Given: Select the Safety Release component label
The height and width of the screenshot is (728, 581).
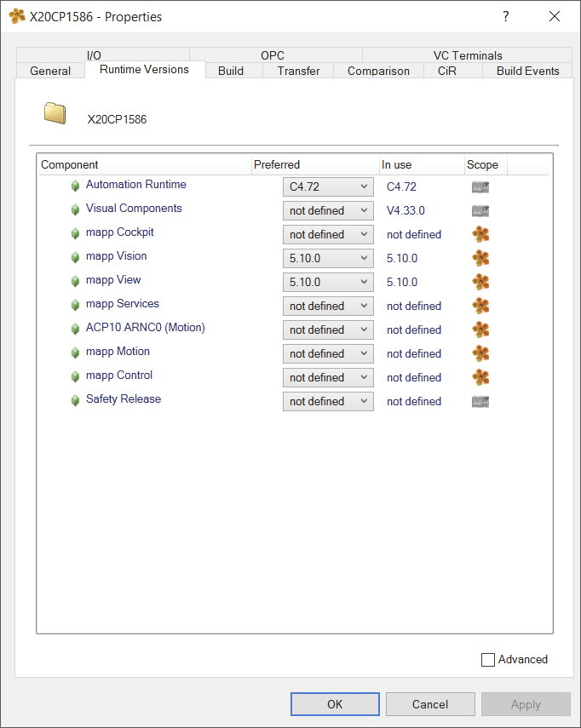Looking at the screenshot, I should coord(124,398).
